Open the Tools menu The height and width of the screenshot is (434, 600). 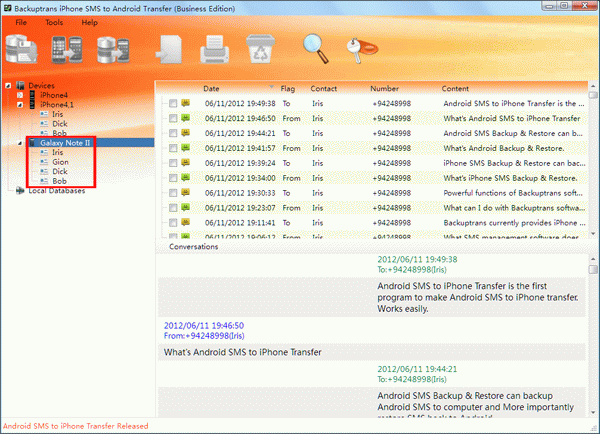[54, 23]
